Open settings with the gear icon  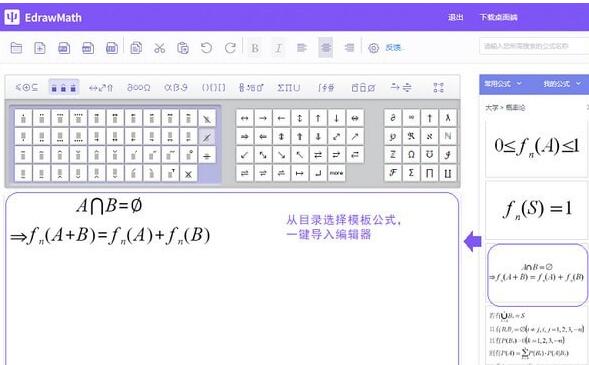click(373, 48)
